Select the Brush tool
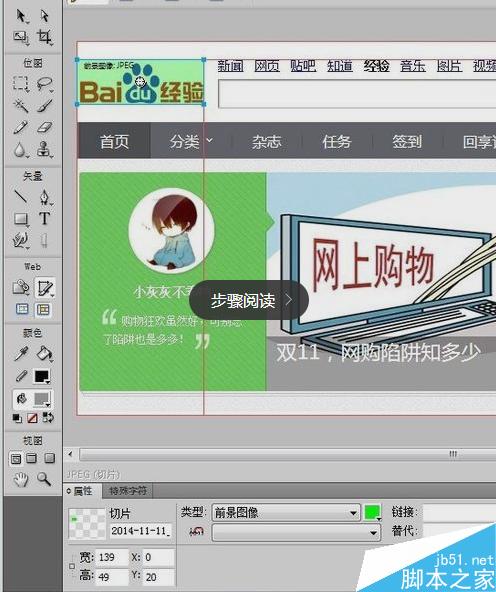 (x=45, y=105)
